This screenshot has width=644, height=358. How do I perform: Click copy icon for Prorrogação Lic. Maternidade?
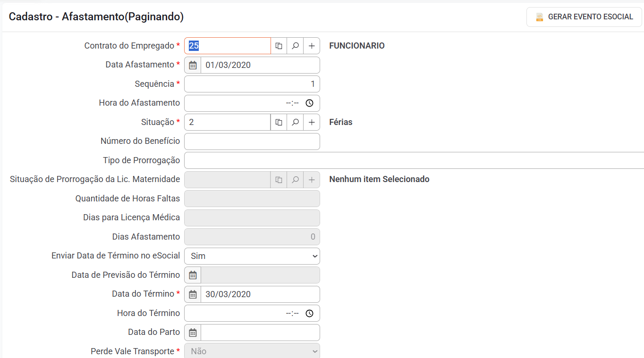pyautogui.click(x=279, y=180)
